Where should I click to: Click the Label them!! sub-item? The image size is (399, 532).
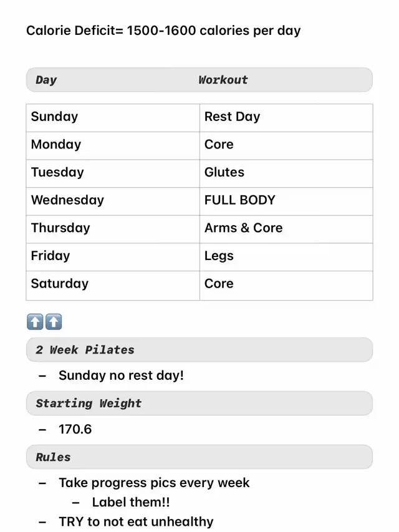click(130, 502)
